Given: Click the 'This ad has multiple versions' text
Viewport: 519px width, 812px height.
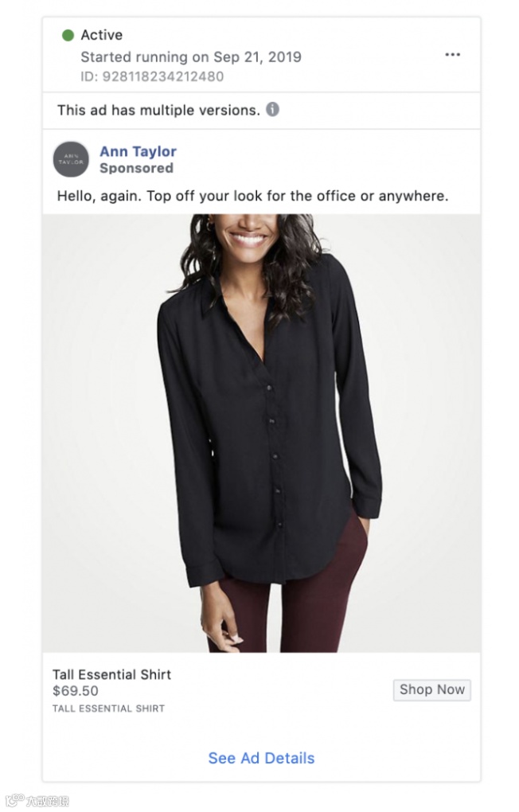Looking at the screenshot, I should [158, 110].
